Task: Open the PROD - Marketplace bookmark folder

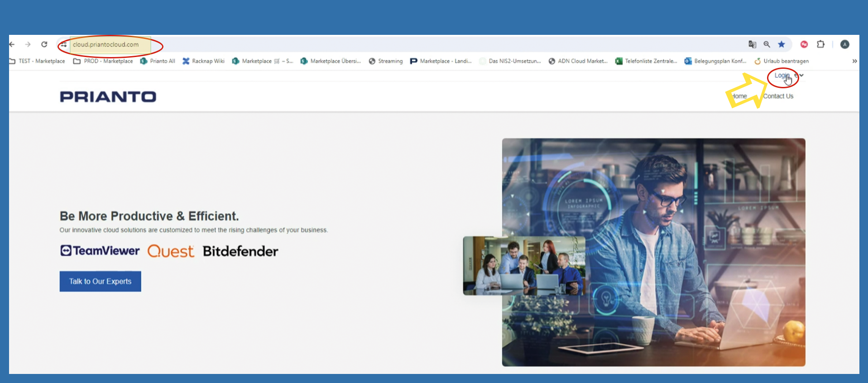Action: coord(103,61)
